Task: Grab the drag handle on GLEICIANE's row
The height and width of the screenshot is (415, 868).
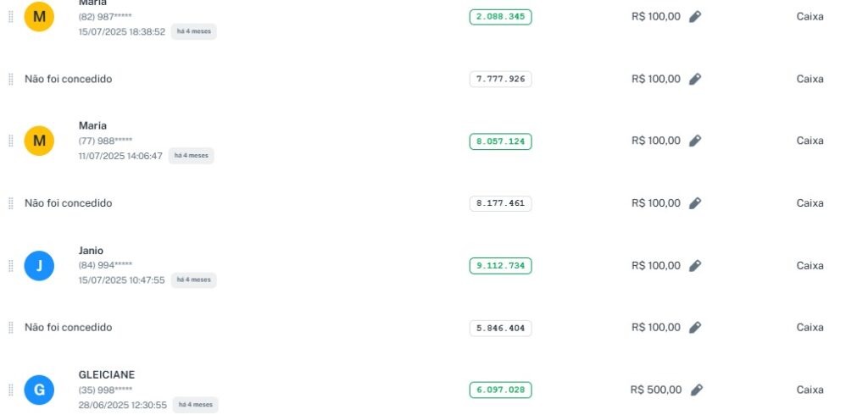Action: click(11, 390)
